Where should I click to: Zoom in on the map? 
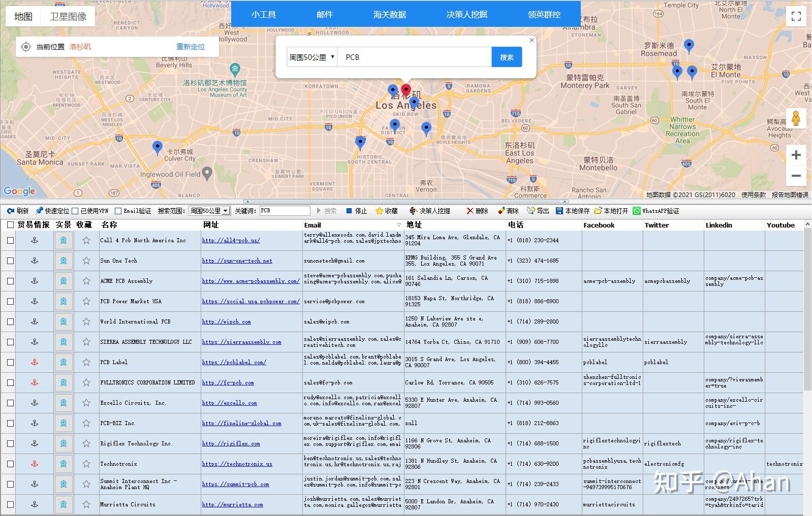click(796, 155)
